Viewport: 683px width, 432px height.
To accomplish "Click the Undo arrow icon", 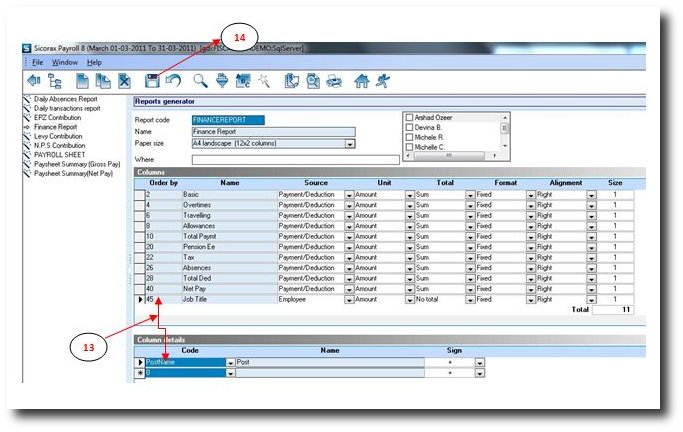I will click(172, 80).
